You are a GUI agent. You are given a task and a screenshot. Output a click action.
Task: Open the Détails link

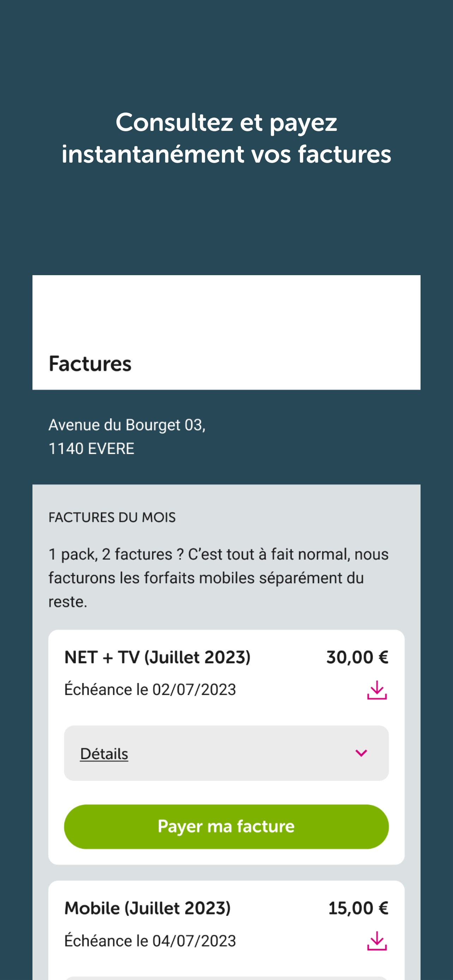(x=104, y=754)
